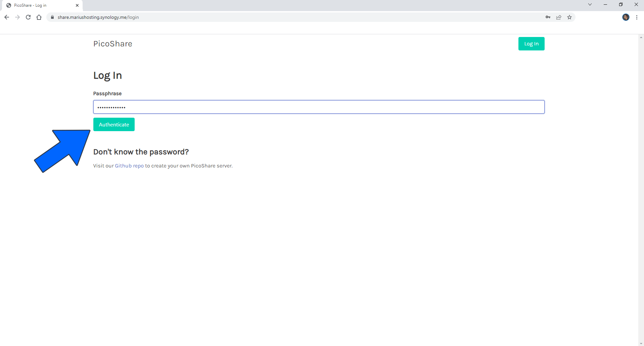644x346 pixels.
Task: Click the Log In page heading
Action: click(x=107, y=75)
